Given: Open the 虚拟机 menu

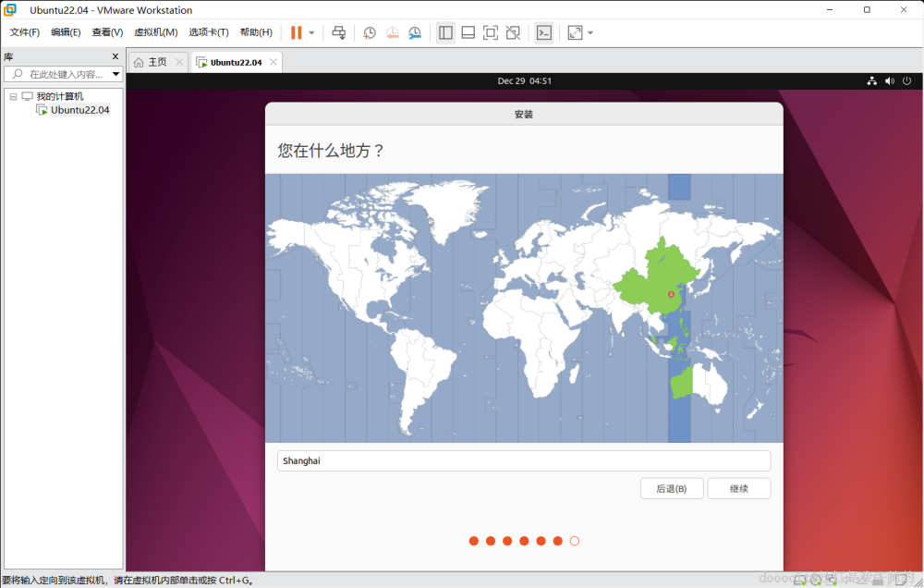Looking at the screenshot, I should (x=156, y=31).
